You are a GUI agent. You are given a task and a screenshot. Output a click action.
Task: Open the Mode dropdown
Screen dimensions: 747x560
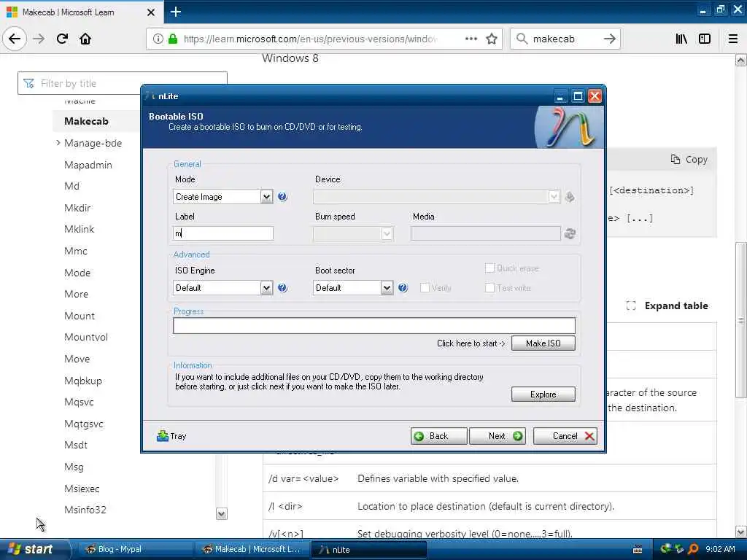coord(266,197)
